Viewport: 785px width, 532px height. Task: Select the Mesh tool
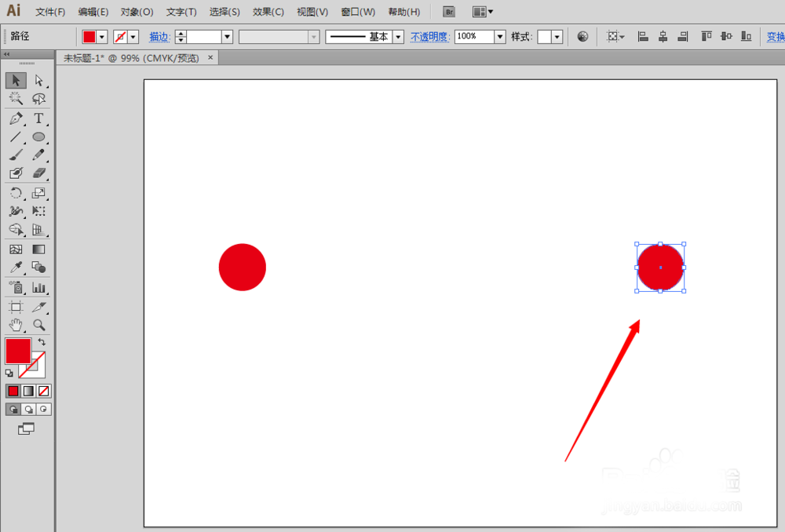(x=16, y=250)
